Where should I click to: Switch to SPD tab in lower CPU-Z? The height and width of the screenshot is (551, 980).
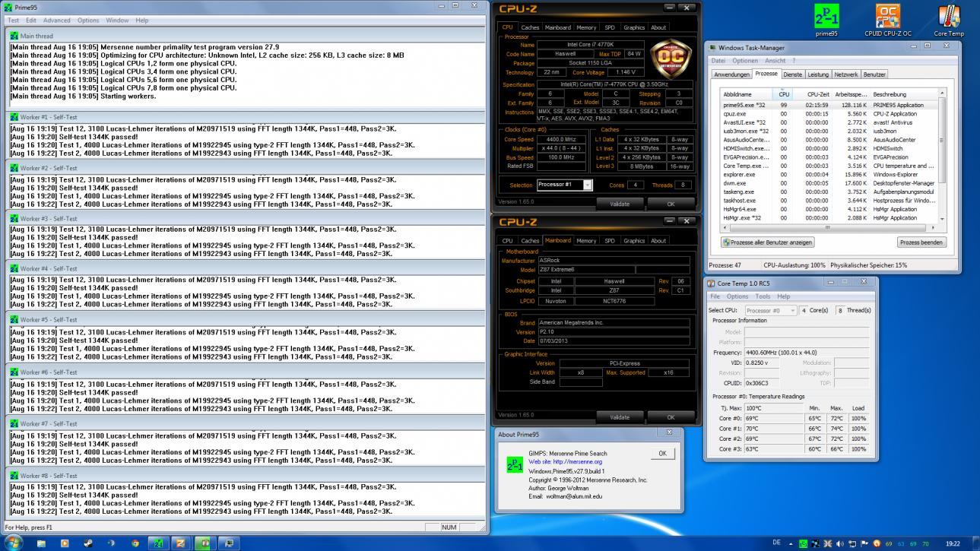pos(610,241)
